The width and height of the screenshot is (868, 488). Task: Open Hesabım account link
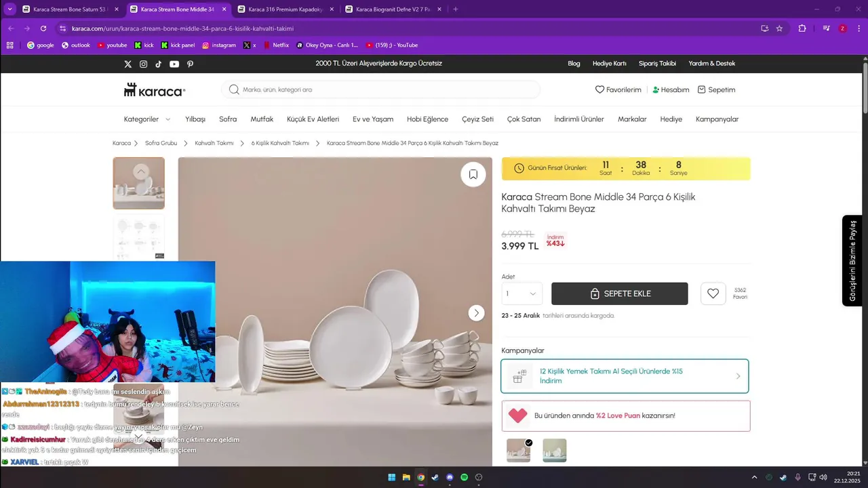tap(671, 89)
